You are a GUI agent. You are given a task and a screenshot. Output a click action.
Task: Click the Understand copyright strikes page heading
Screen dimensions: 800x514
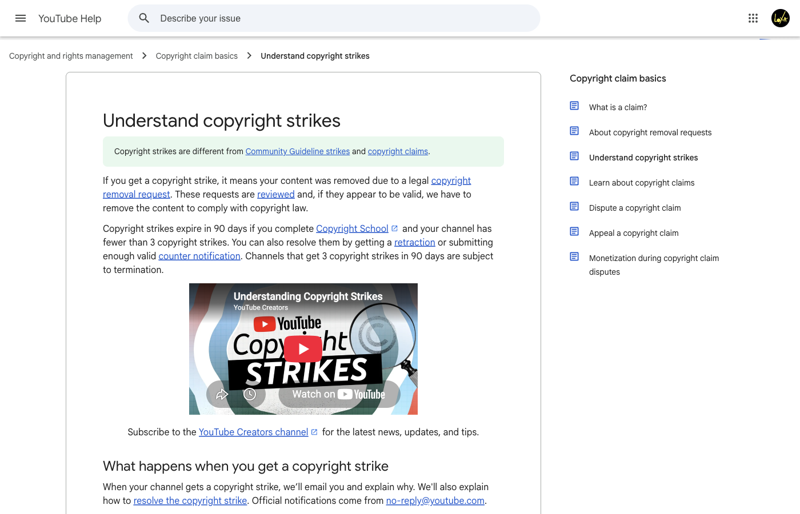pyautogui.click(x=221, y=120)
